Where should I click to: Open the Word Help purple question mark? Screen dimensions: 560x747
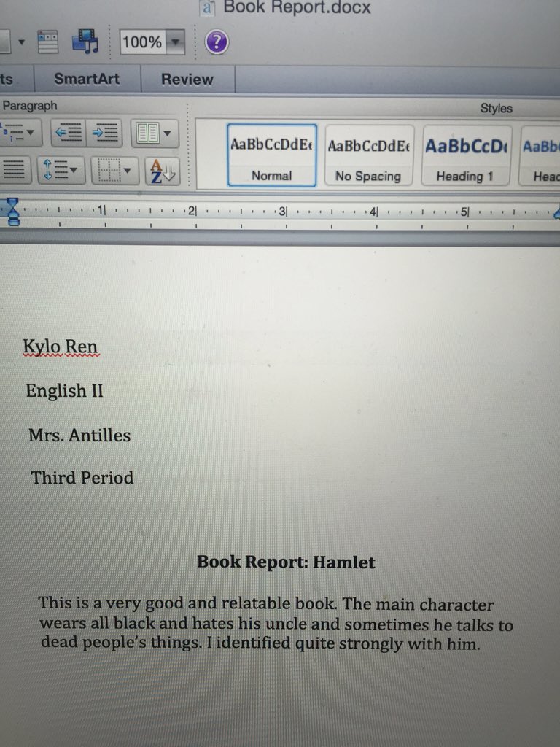point(217,42)
